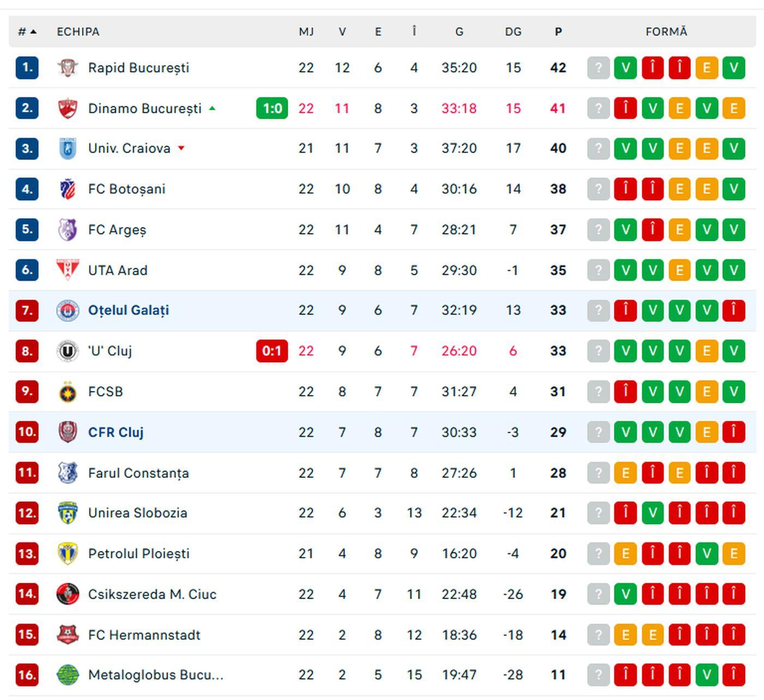Click the Metaloglobus globe logo
This screenshot has height=700, width=764.
(x=68, y=675)
